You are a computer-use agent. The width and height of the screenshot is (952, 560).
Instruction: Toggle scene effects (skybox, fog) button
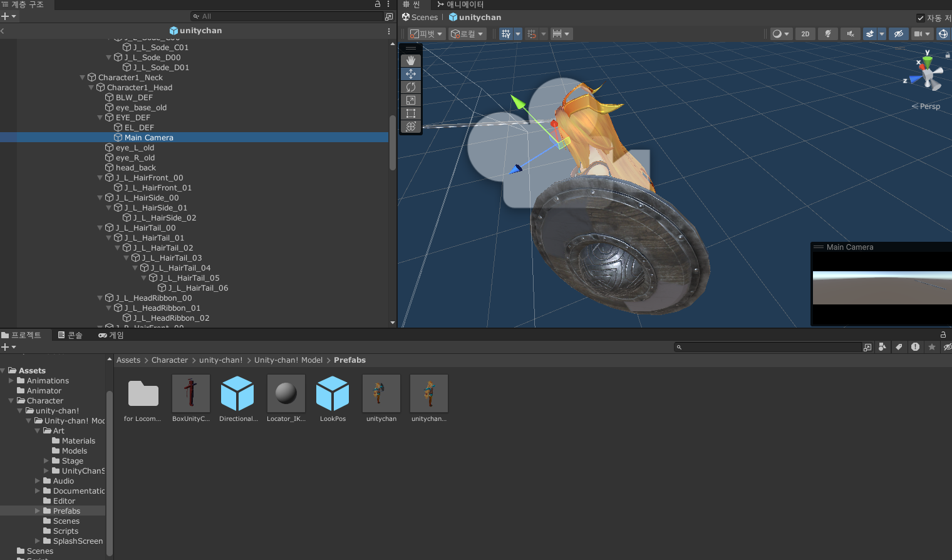coord(870,34)
